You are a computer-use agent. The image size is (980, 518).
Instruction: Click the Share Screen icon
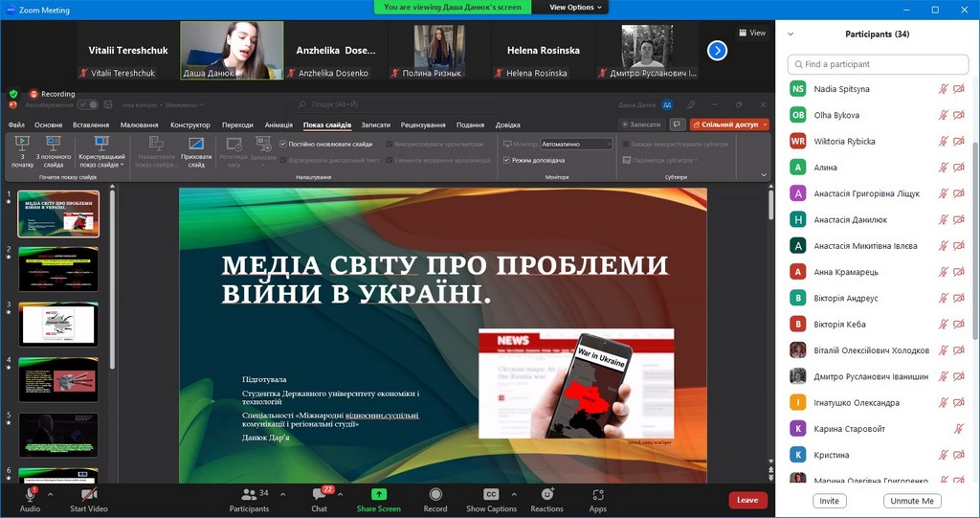pyautogui.click(x=378, y=495)
